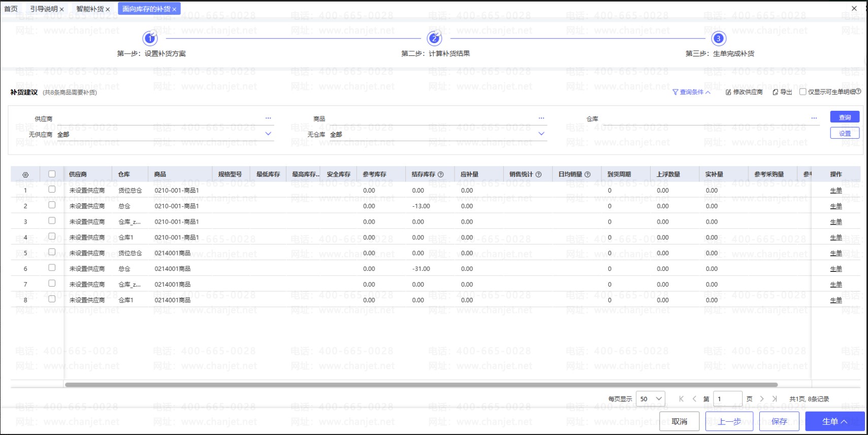Click -31.00 结存库存 cell

[421, 269]
